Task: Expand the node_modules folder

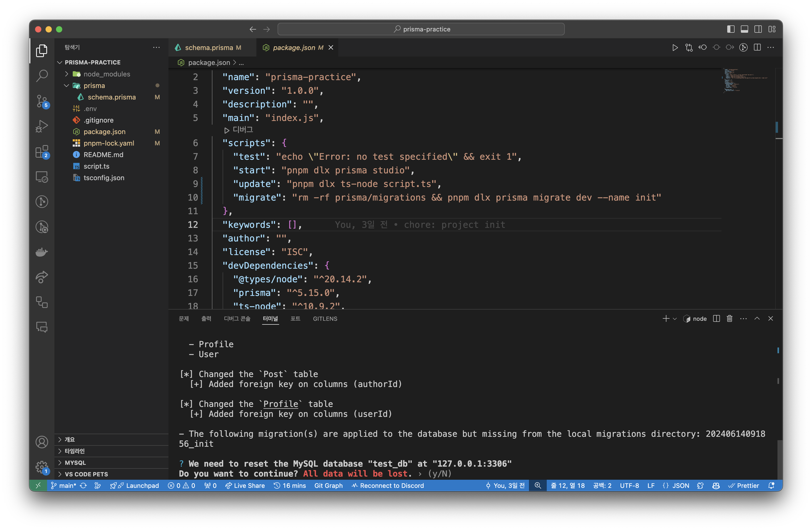Action: [106, 74]
